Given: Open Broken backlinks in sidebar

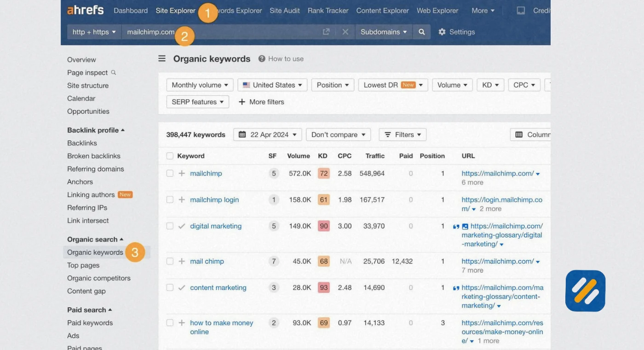Looking at the screenshot, I should 94,156.
